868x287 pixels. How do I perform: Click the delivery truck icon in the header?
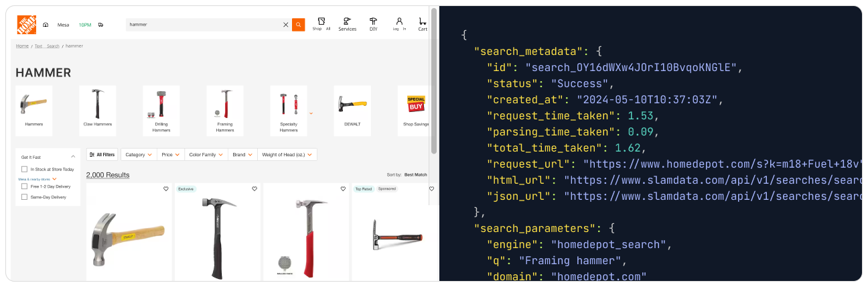(100, 25)
